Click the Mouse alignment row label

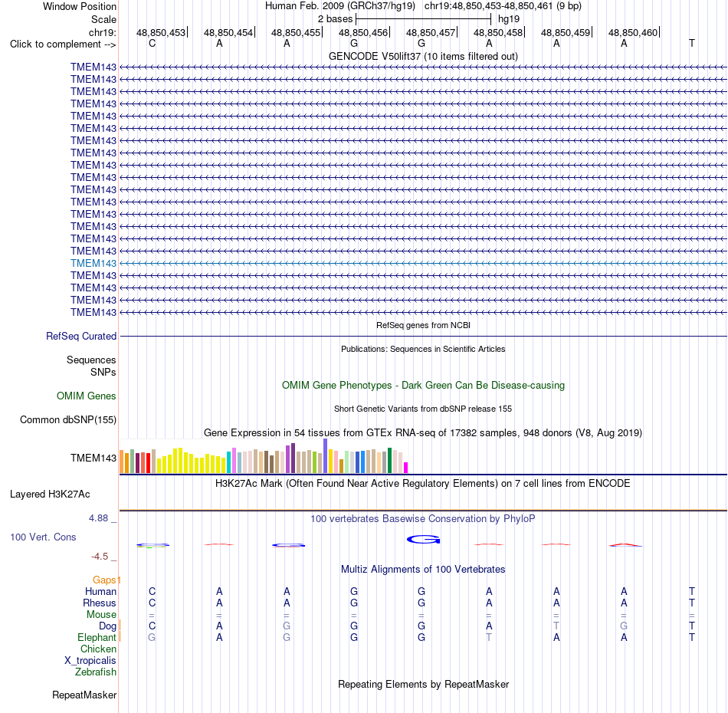[x=101, y=615]
